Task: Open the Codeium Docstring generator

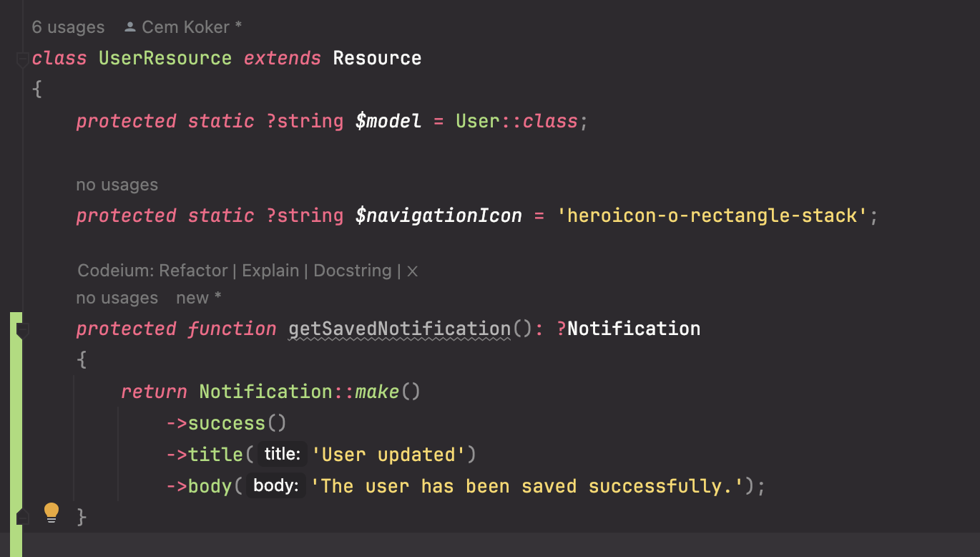Action: point(352,271)
